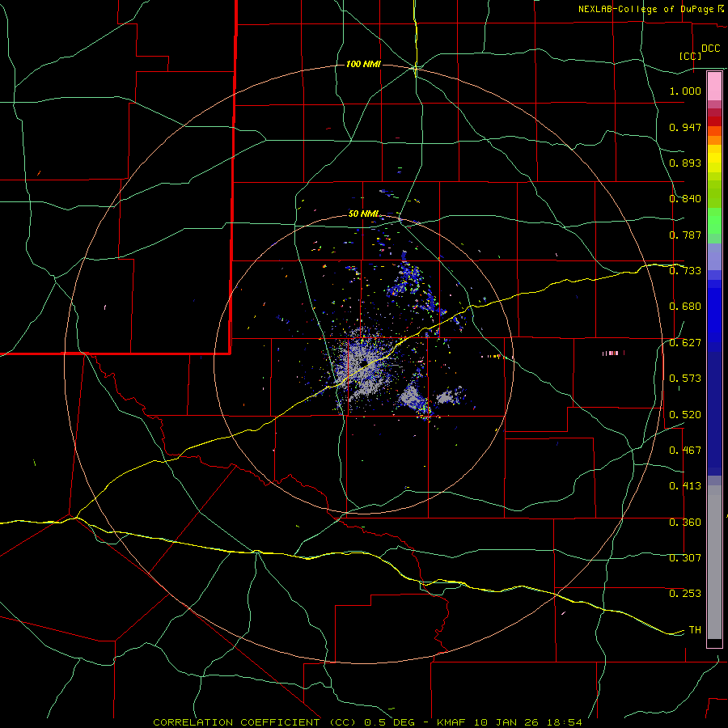
Task: Click the 100 NMI range ring label
Action: point(363,64)
